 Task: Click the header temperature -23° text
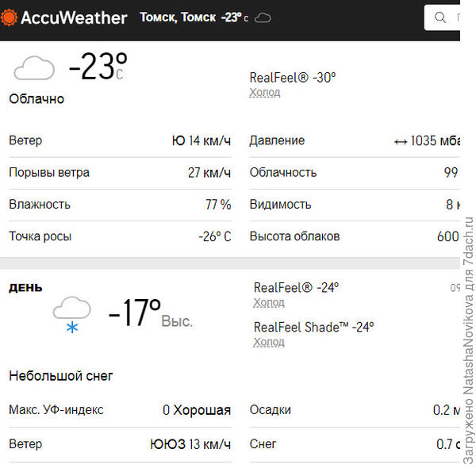[x=232, y=17]
